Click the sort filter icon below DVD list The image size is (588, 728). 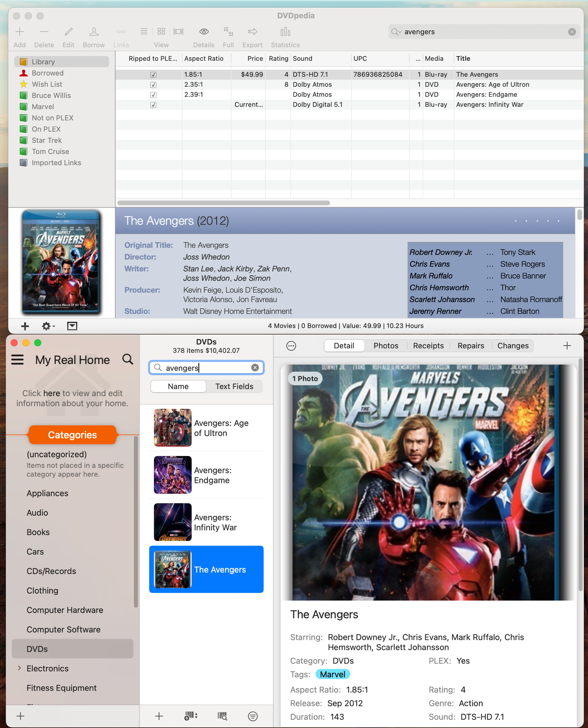[x=253, y=716]
